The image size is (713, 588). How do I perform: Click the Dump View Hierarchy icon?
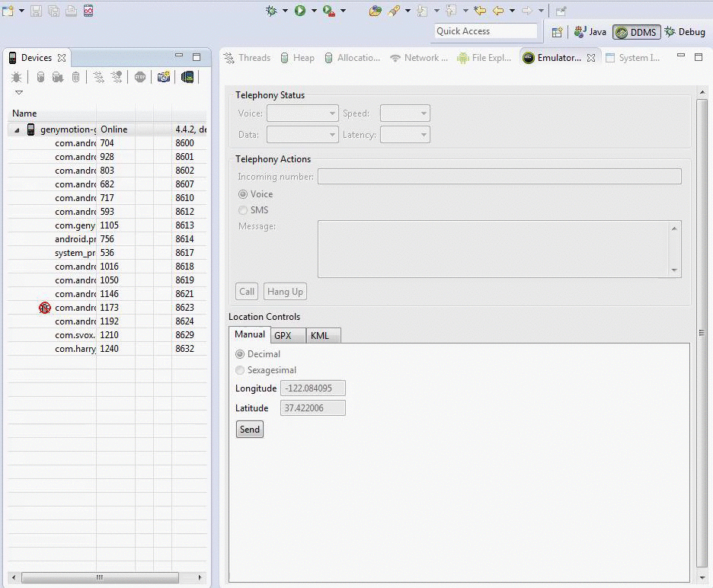(187, 77)
